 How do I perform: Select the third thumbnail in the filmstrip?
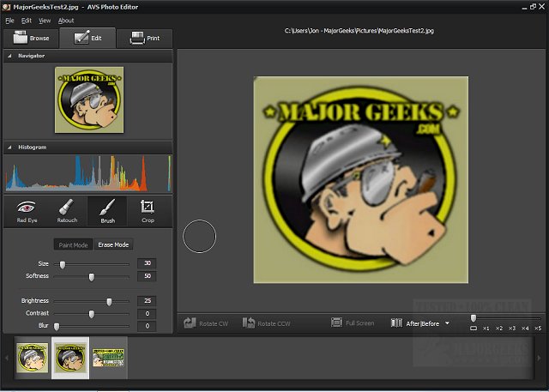click(x=108, y=358)
